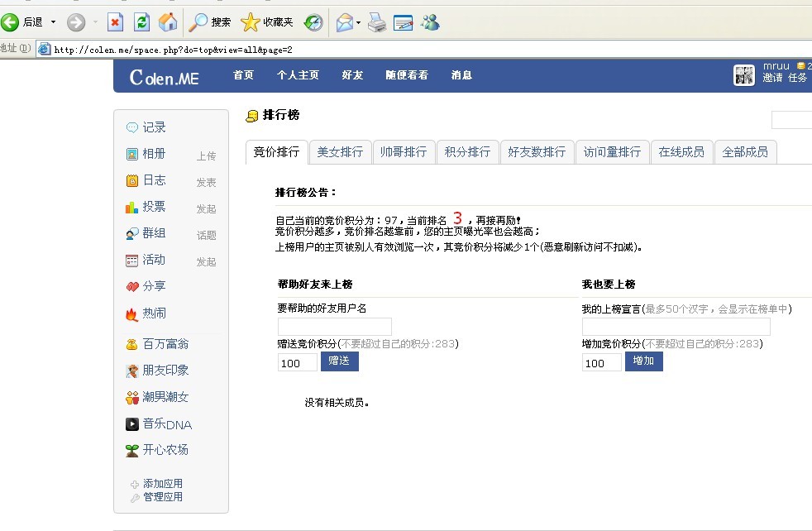Open 分享 in the sidebar
Image resolution: width=812 pixels, height=531 pixels.
154,286
